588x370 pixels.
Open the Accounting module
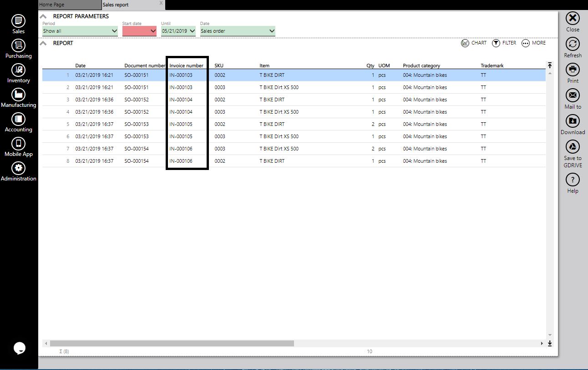[x=18, y=121]
